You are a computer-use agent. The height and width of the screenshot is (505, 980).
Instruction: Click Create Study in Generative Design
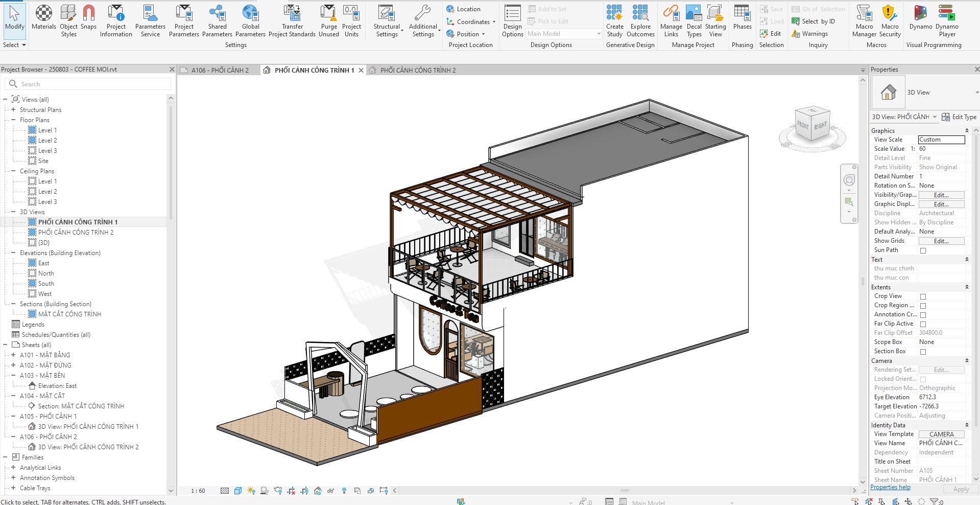[x=615, y=21]
